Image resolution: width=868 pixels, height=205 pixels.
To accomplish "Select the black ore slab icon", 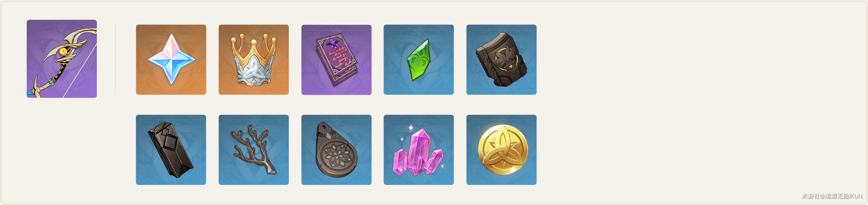I will 171,150.
